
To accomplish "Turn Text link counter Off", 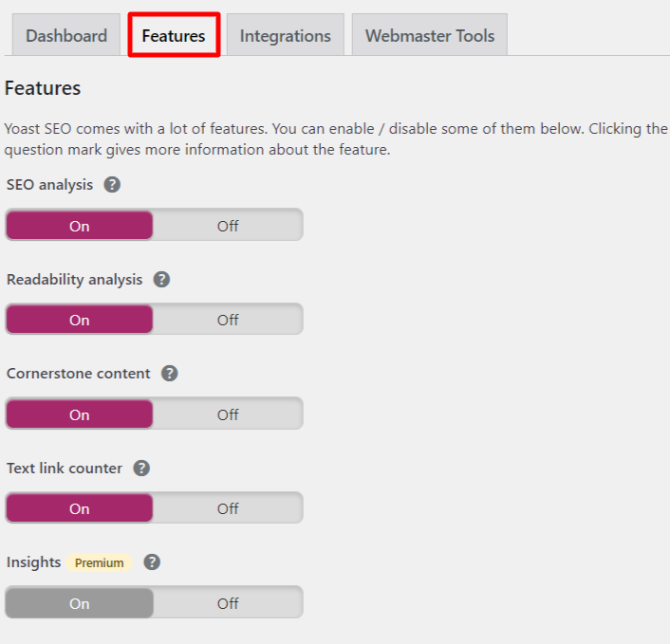I will pyautogui.click(x=228, y=508).
